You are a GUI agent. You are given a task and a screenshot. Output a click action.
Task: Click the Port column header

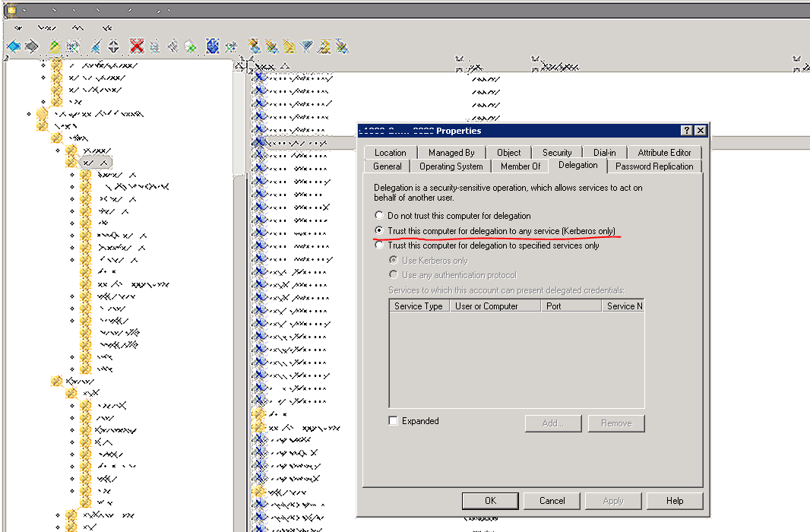(571, 306)
